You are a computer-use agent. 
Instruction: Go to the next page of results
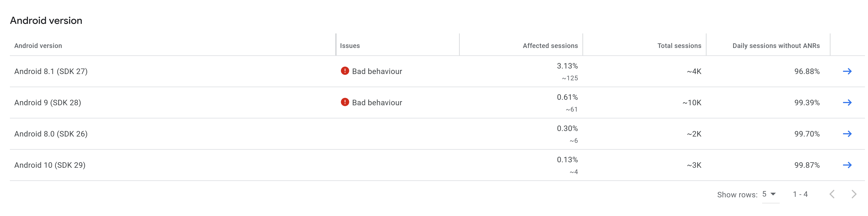pos(854,194)
